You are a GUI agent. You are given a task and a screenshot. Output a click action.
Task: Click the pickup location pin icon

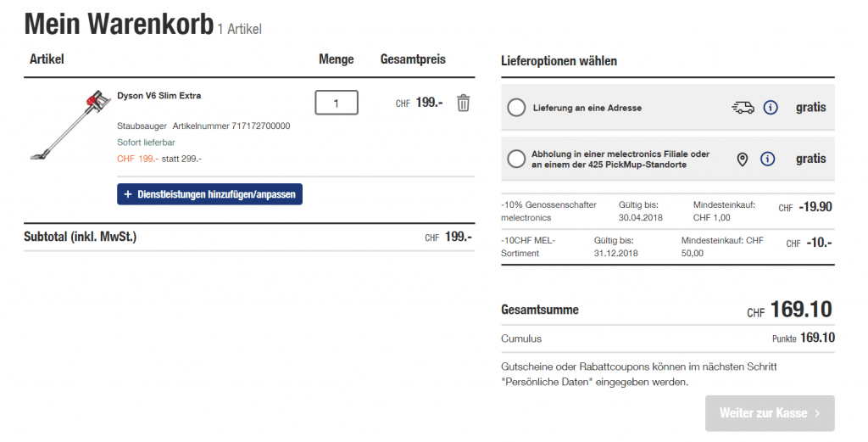(743, 159)
